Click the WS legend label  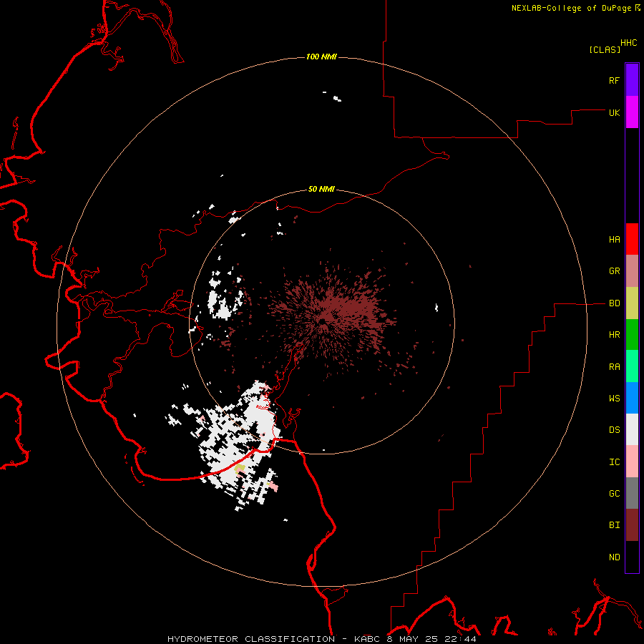pos(614,399)
